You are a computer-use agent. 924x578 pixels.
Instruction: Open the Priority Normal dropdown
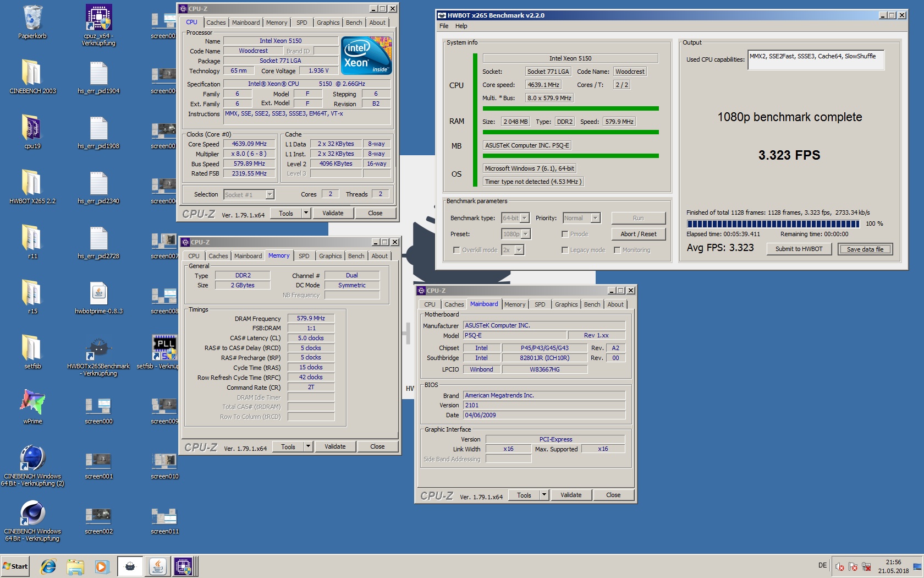pyautogui.click(x=581, y=218)
